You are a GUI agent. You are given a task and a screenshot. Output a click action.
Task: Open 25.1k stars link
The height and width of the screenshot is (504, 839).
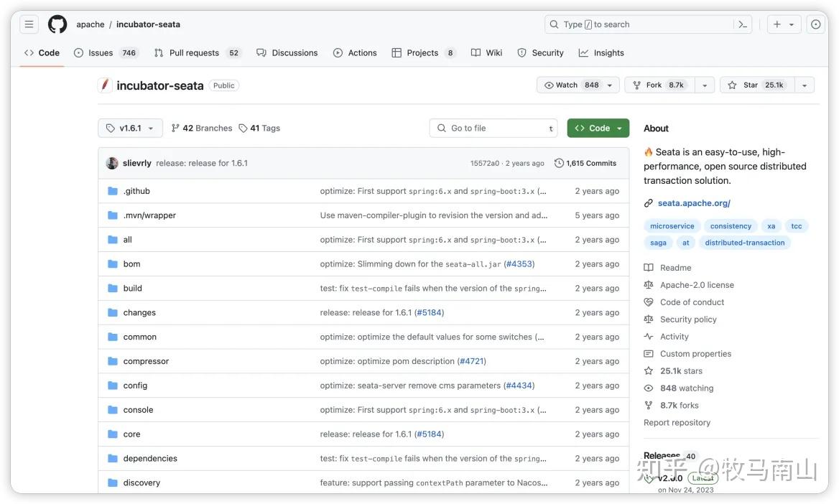click(673, 370)
